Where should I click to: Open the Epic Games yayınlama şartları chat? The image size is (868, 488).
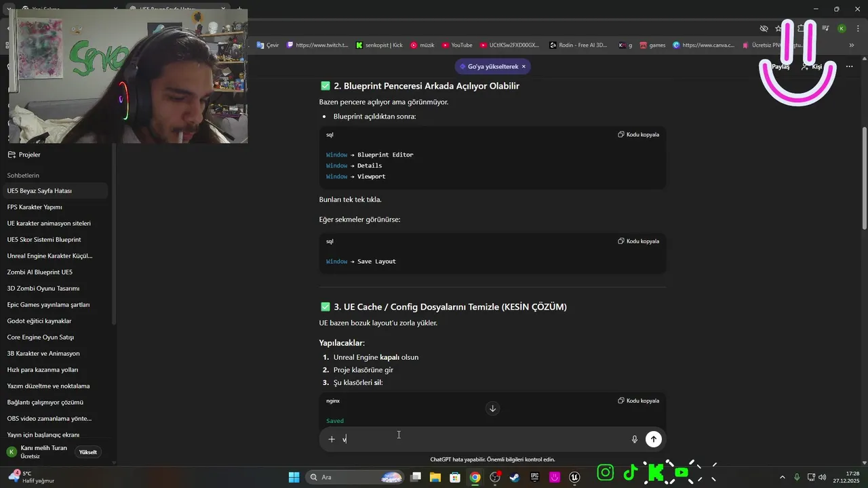click(54, 305)
